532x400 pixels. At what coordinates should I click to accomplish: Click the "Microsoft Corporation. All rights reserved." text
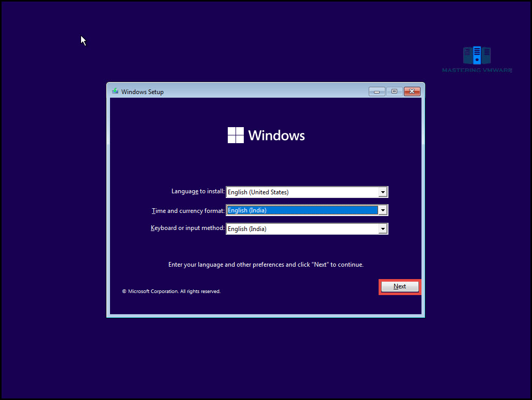(171, 291)
